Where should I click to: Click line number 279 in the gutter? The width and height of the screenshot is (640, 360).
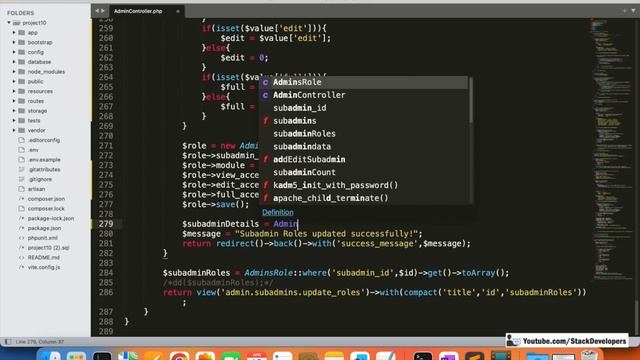[106, 224]
